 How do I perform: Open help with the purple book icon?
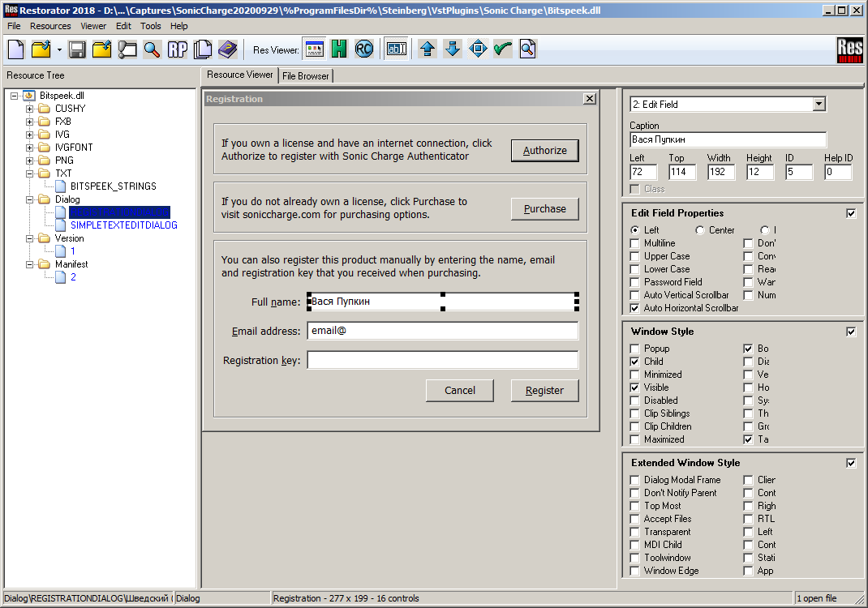pos(227,49)
